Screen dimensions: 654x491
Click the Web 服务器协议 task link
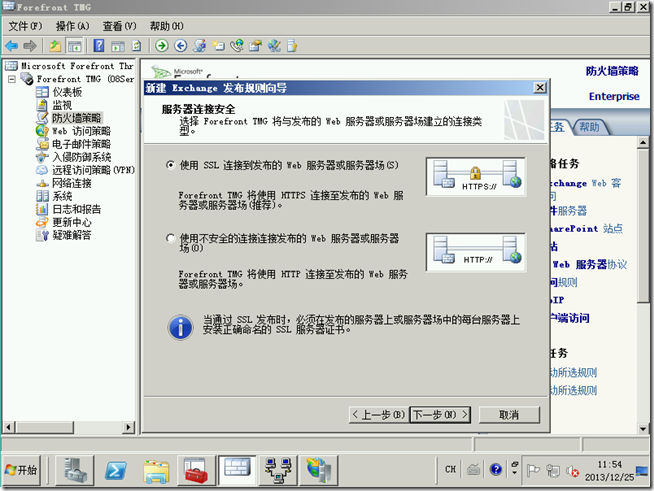pos(589,264)
